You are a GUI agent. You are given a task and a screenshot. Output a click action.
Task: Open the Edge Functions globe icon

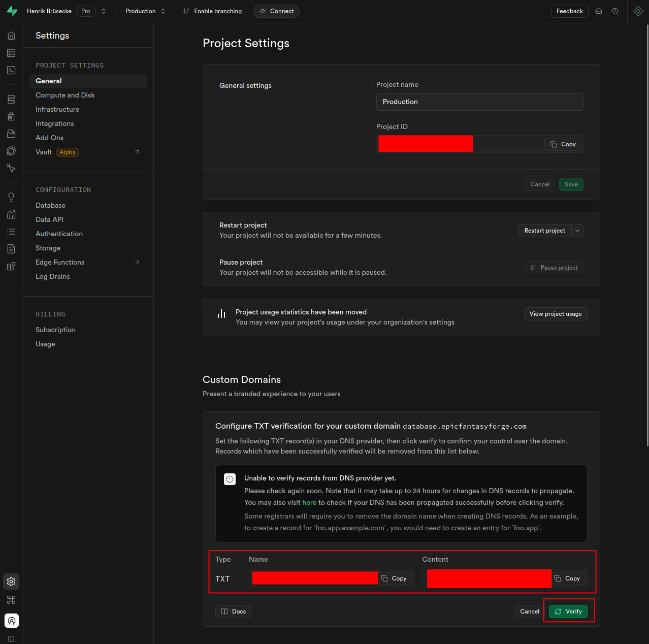11,151
